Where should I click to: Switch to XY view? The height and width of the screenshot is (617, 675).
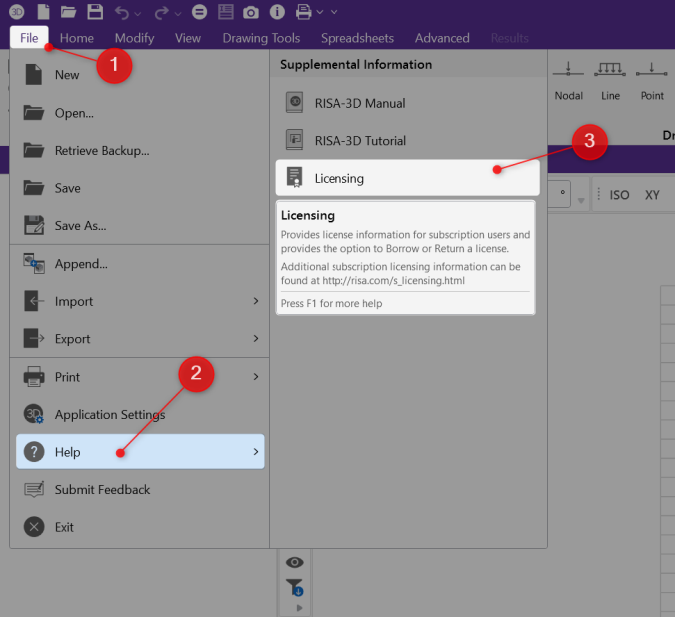652,195
